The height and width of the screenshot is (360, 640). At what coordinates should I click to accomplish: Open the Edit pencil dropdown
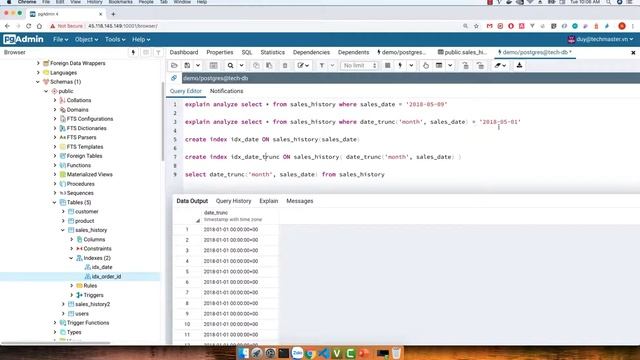click(x=303, y=65)
